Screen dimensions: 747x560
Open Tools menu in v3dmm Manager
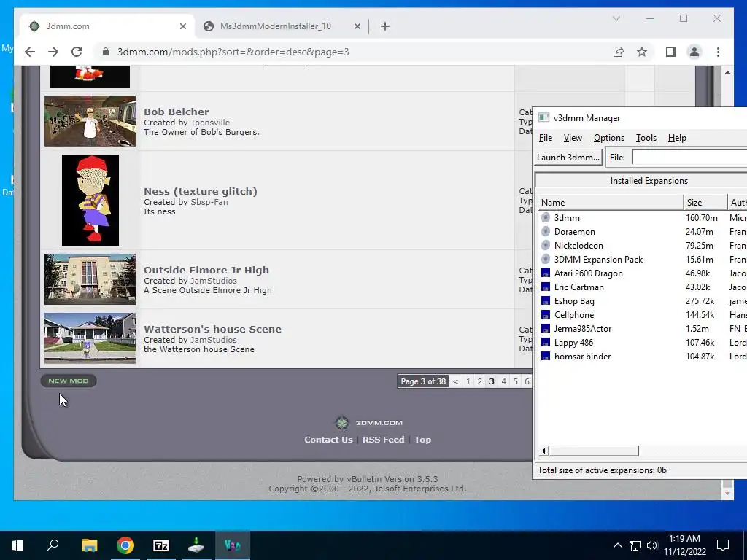[646, 138]
